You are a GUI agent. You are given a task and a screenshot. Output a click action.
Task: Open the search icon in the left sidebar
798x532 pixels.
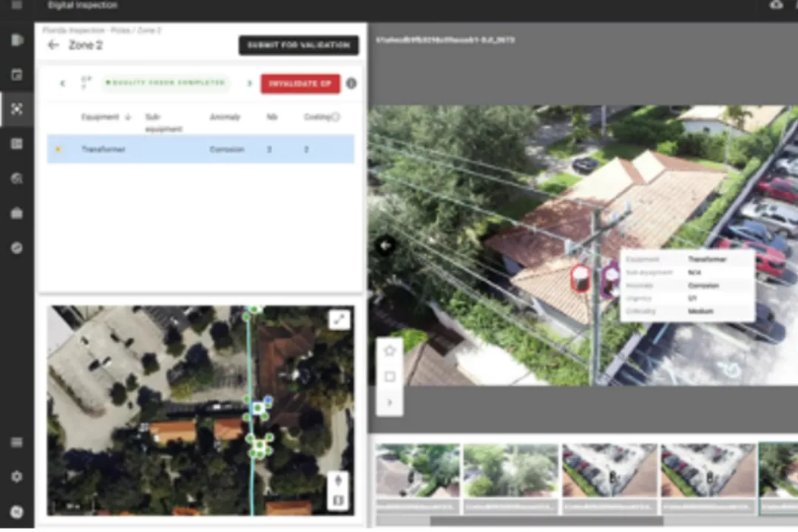(16, 178)
